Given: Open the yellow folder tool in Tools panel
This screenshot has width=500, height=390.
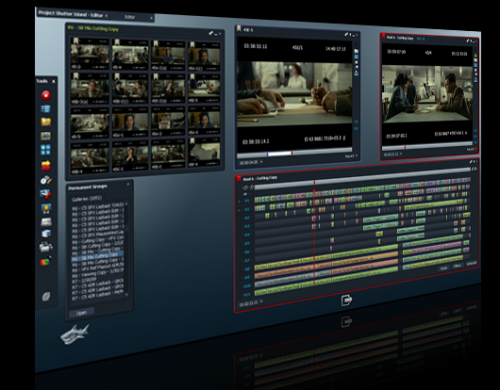Looking at the screenshot, I should tap(46, 122).
